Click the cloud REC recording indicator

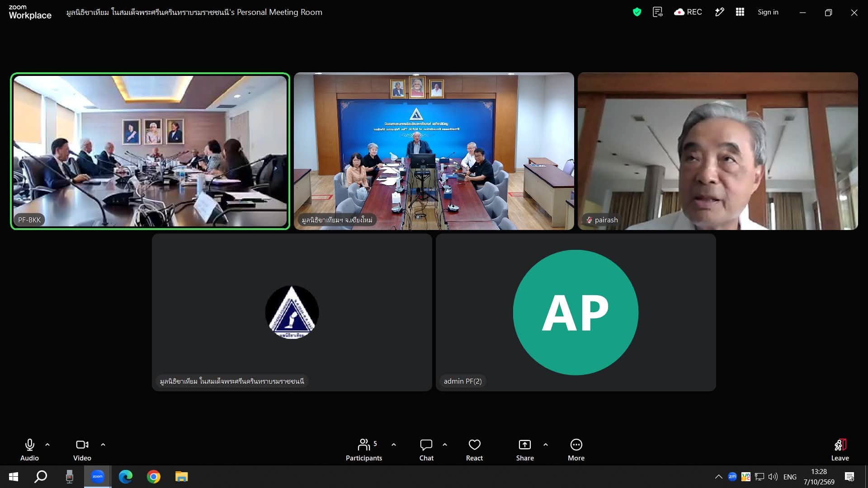point(688,12)
